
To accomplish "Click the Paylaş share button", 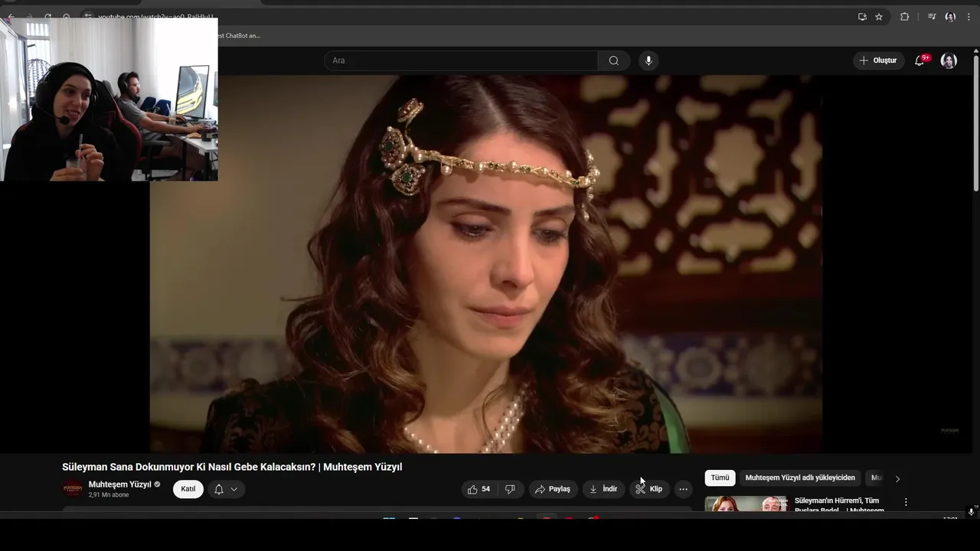I will click(x=553, y=489).
